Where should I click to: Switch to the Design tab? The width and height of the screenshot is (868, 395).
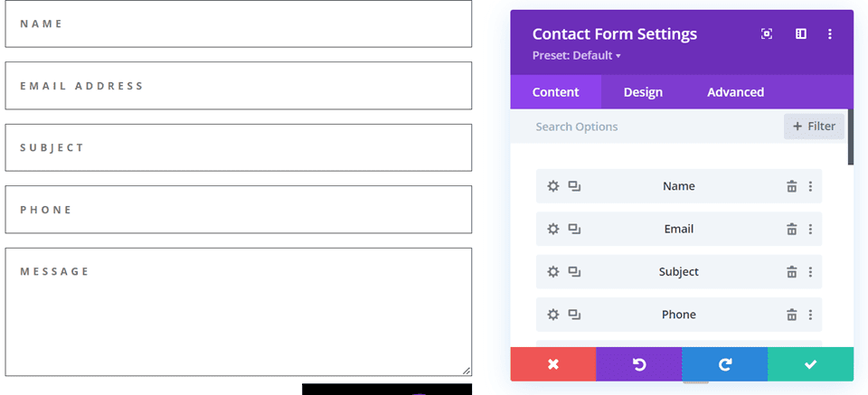point(643,92)
